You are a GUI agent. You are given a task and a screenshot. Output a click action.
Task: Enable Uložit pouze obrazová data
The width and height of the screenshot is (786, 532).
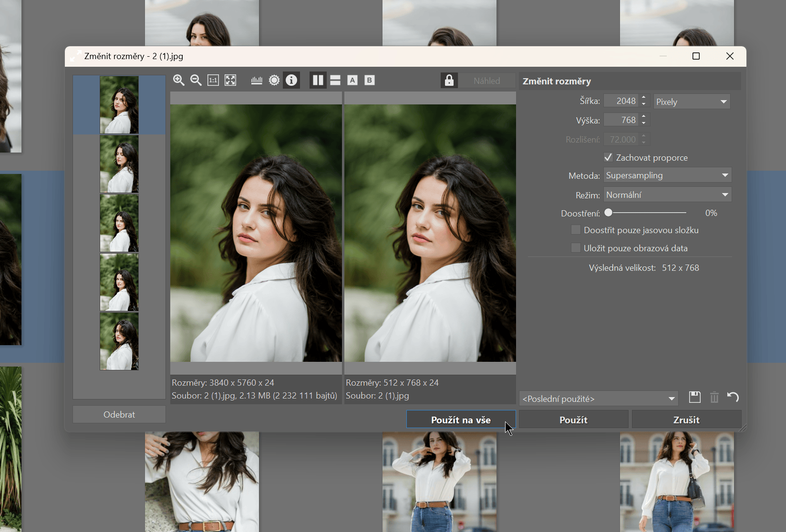pos(576,248)
